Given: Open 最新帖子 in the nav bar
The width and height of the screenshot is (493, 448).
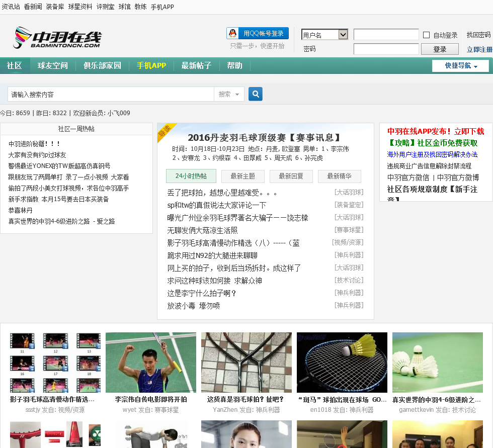Looking at the screenshot, I should point(196,66).
